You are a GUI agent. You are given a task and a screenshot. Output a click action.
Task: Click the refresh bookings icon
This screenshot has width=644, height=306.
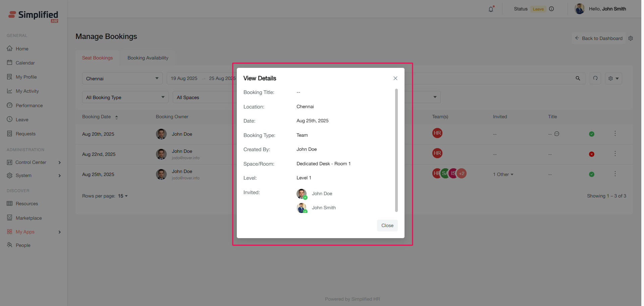coord(595,78)
